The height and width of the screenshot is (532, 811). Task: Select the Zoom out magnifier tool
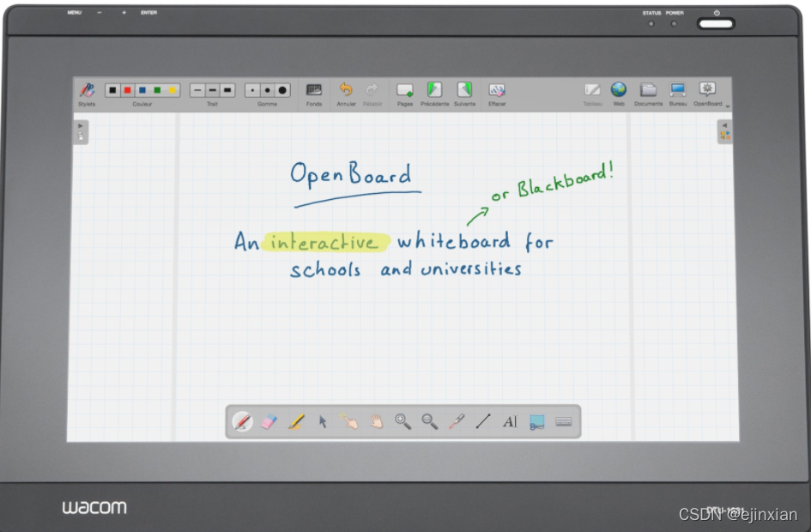pos(430,422)
